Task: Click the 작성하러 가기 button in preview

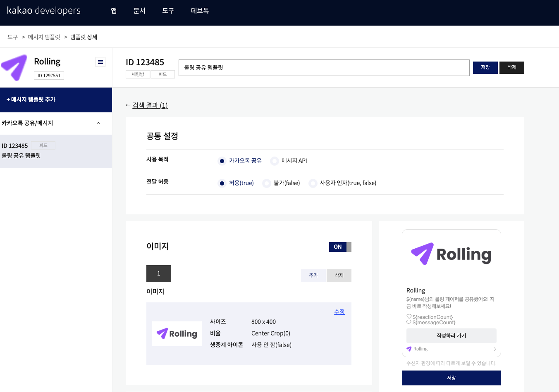Action: [451, 335]
